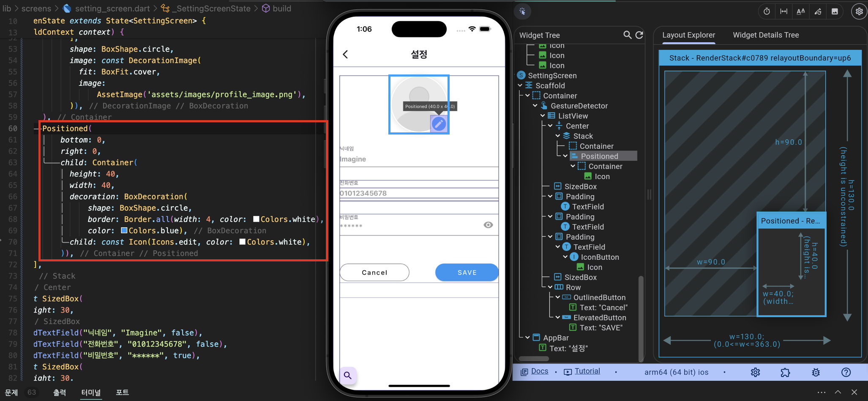Open the 출력 (Output) panel tab
This screenshot has height=401, width=868.
pyautogui.click(x=60, y=393)
